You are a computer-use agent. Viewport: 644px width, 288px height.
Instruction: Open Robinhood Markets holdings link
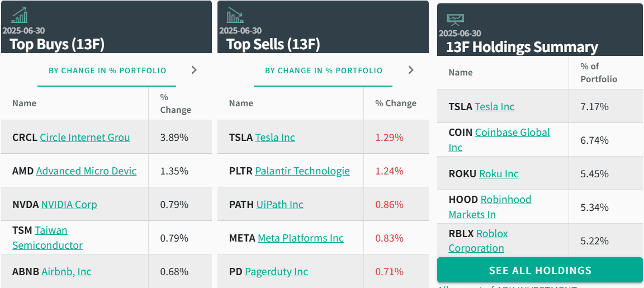pyautogui.click(x=490, y=207)
